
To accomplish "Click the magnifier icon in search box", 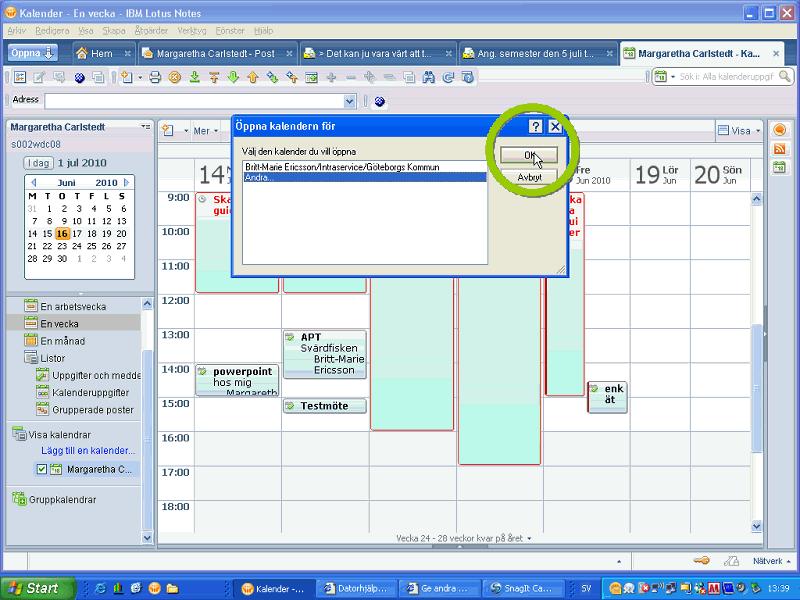I will 785,77.
